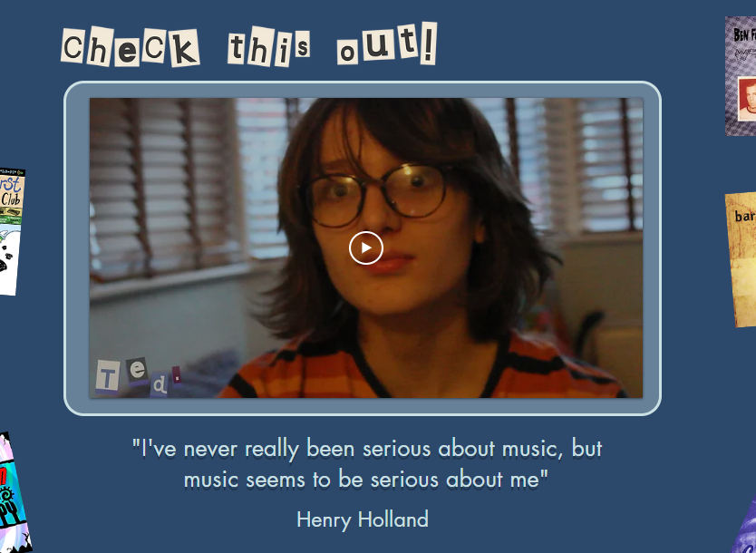Click the quote's first line about music

click(367, 449)
